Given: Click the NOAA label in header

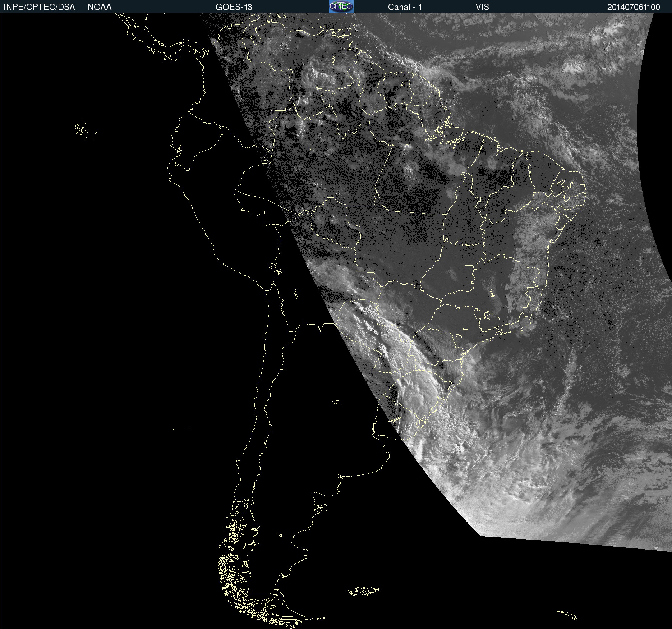Looking at the screenshot, I should (x=100, y=7).
